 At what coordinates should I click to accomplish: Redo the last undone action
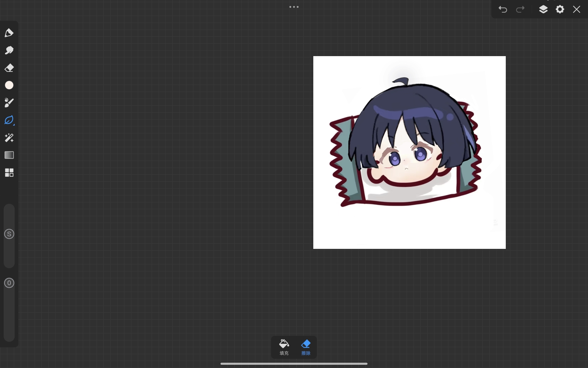point(520,9)
